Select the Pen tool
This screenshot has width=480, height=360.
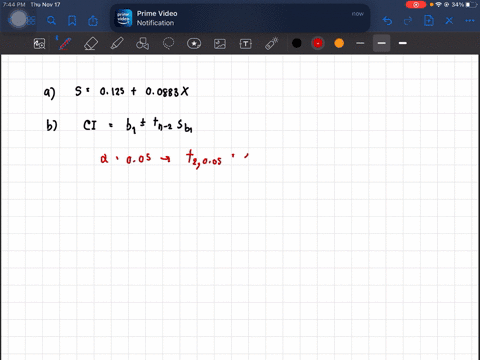point(65,44)
